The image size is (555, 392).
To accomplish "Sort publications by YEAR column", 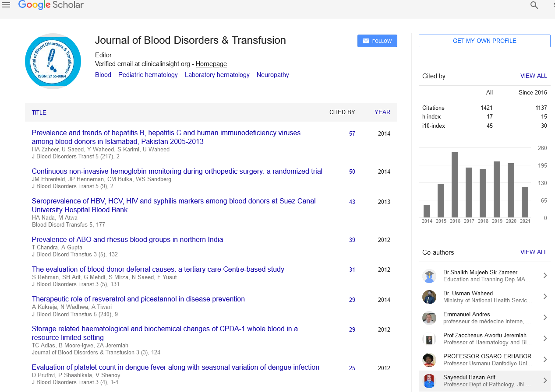I will click(382, 112).
